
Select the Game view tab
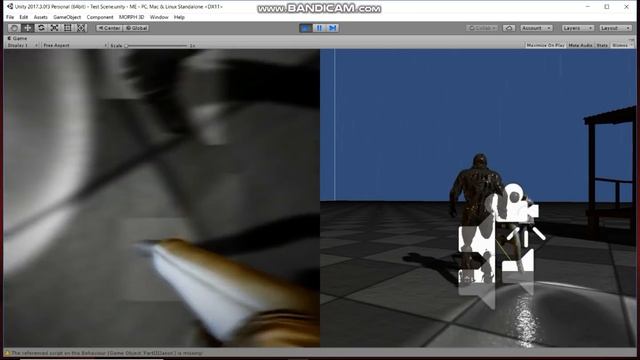pyautogui.click(x=17, y=38)
